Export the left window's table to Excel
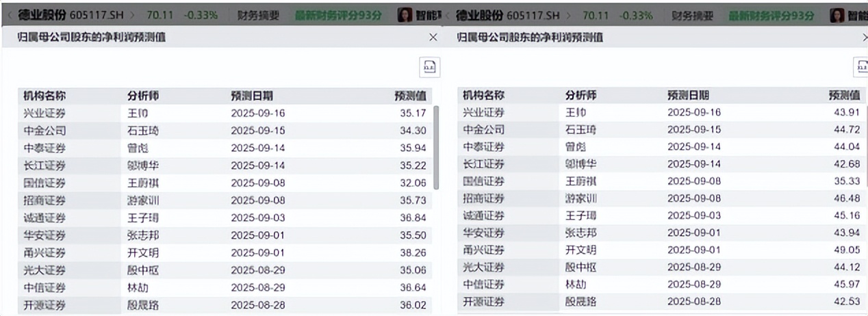The height and width of the screenshot is (316, 868). click(x=430, y=67)
